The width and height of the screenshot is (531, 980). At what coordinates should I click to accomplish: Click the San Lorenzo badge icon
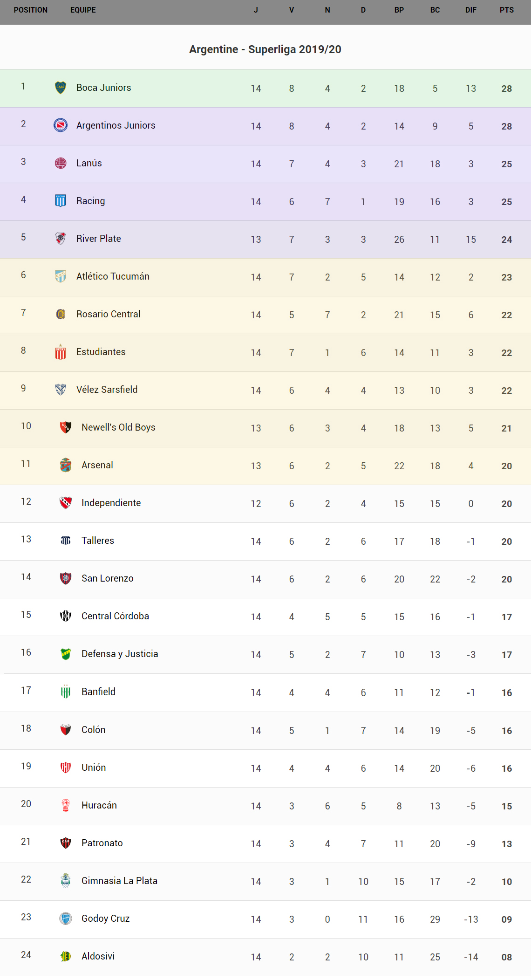(66, 578)
